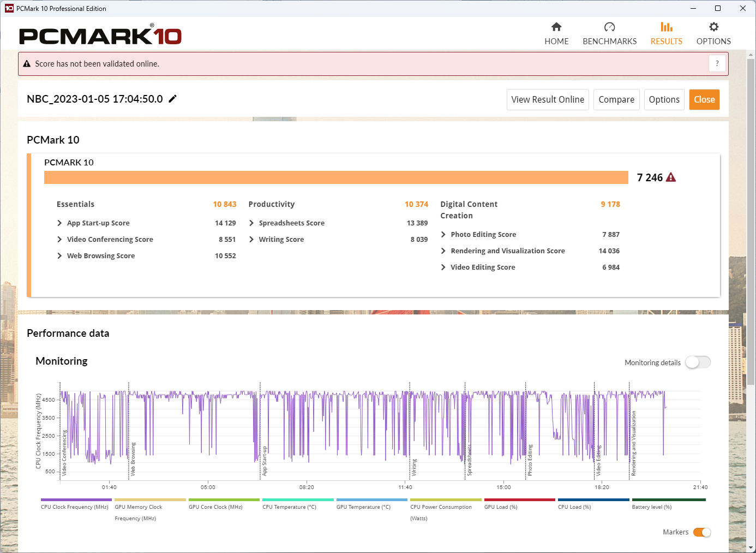The width and height of the screenshot is (756, 553).
Task: Click the warning triangle beside score 7 246
Action: (x=671, y=177)
